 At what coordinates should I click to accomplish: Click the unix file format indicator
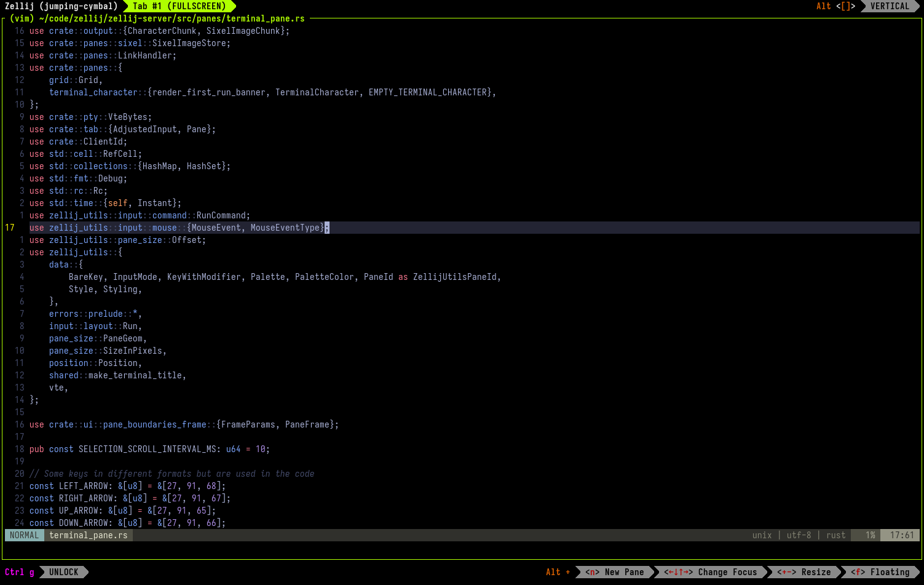tap(762, 535)
